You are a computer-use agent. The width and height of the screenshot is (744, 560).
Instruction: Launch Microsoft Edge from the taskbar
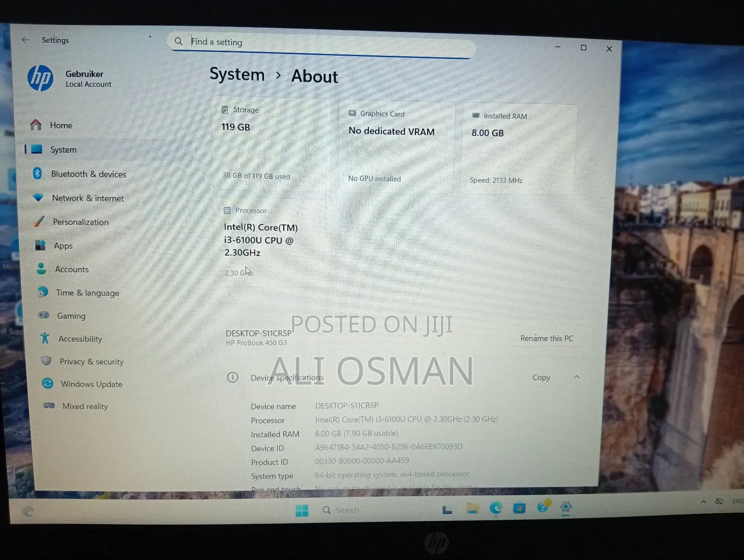point(496,508)
